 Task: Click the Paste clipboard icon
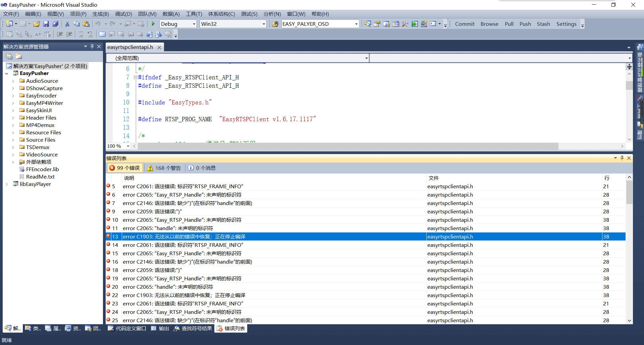pyautogui.click(x=86, y=24)
